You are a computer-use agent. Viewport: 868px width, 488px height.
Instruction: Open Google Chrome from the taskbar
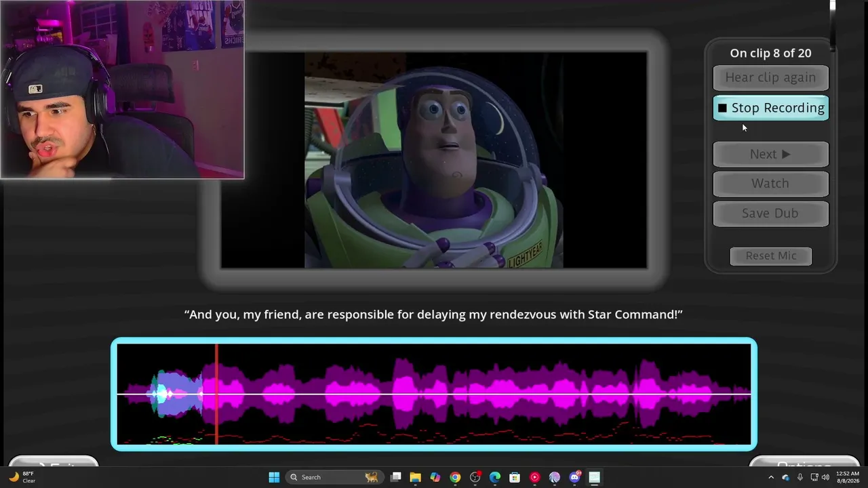pos(455,477)
